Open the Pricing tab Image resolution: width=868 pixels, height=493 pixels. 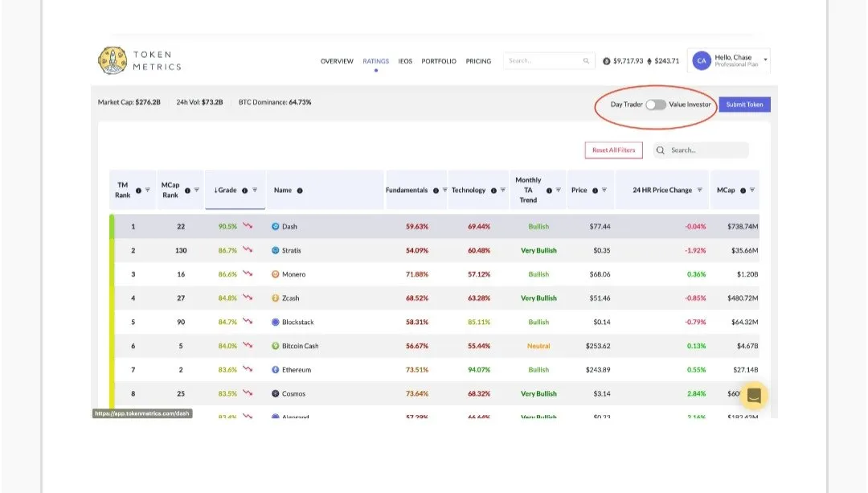(478, 61)
